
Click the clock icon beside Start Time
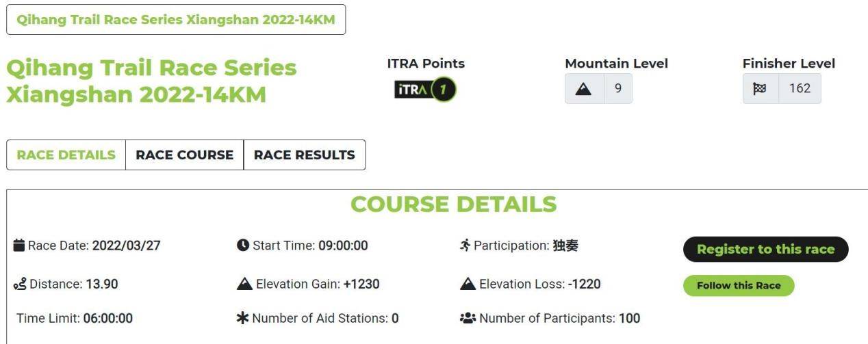pos(243,245)
